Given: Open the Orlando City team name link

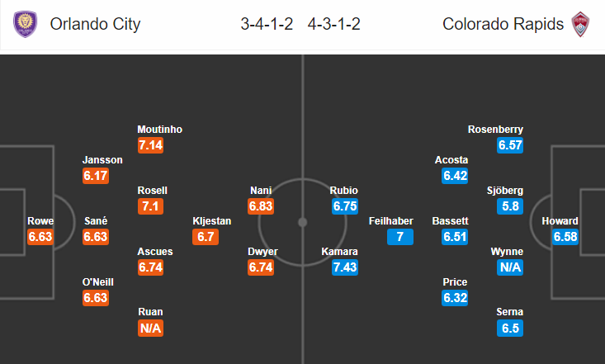Looking at the screenshot, I should pyautogui.click(x=95, y=24).
